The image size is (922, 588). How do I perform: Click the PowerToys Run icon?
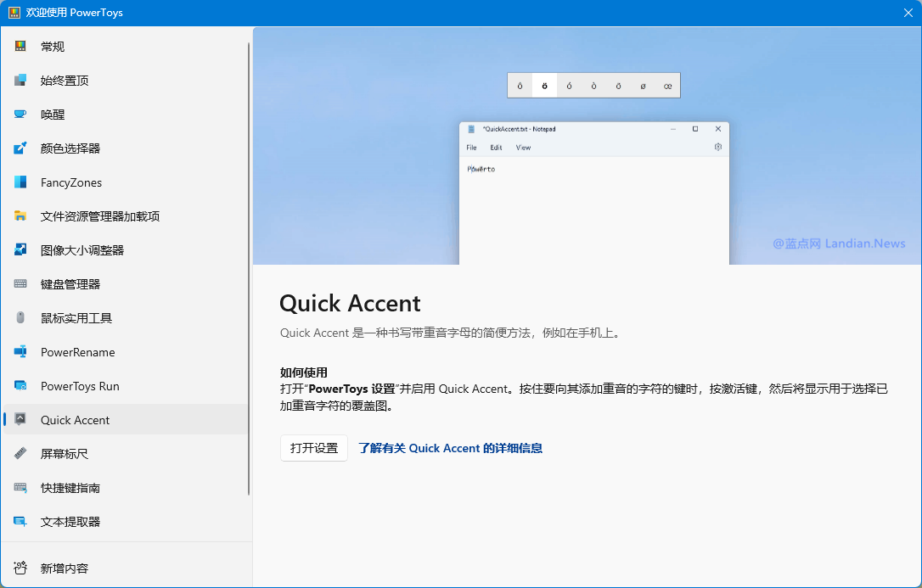click(20, 386)
